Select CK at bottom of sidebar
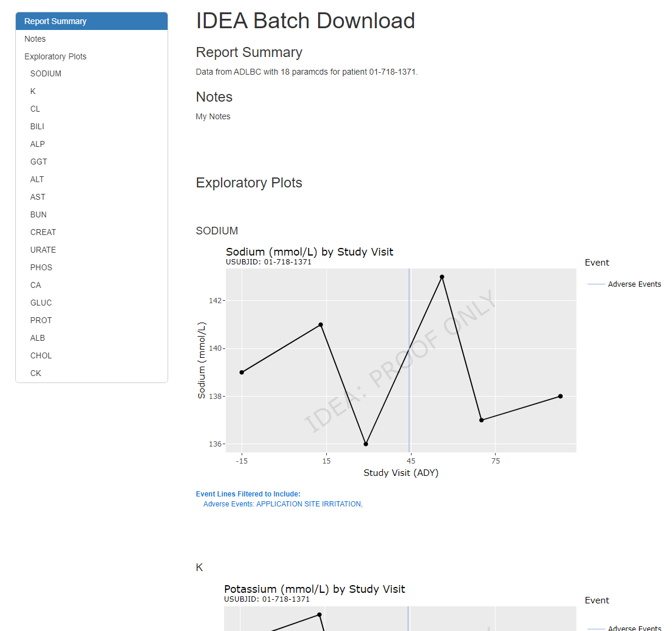 tap(91, 373)
